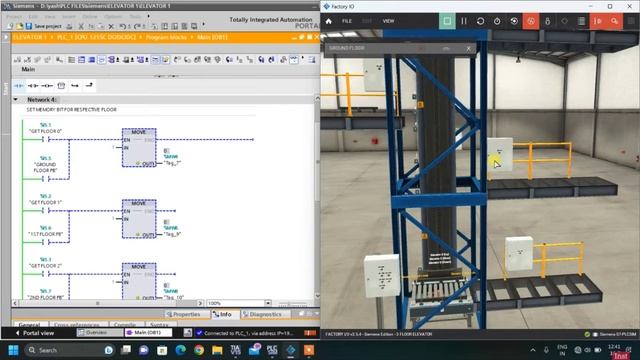Toggle the red play-from-marker icon in Factory IO
Screen dimensions: 640x360
[598, 21]
